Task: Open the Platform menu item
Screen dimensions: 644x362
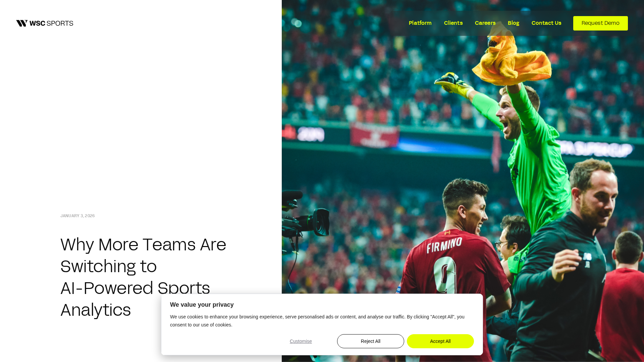Action: pyautogui.click(x=420, y=23)
